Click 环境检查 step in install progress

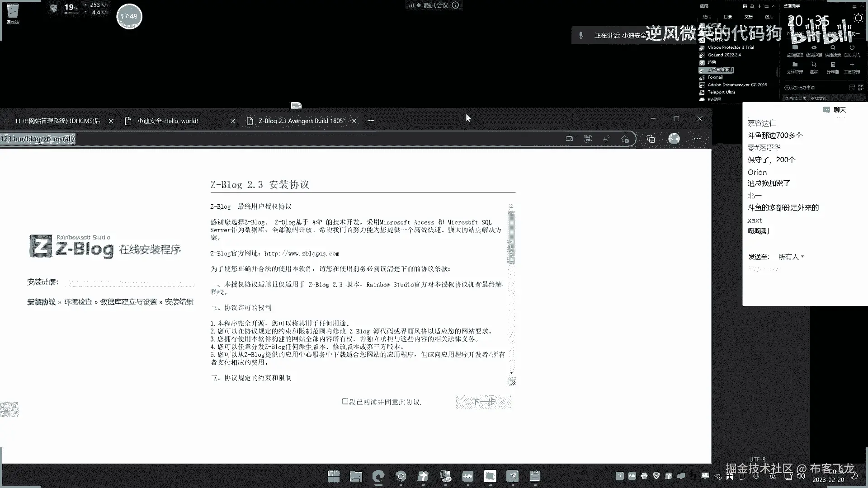point(78,302)
